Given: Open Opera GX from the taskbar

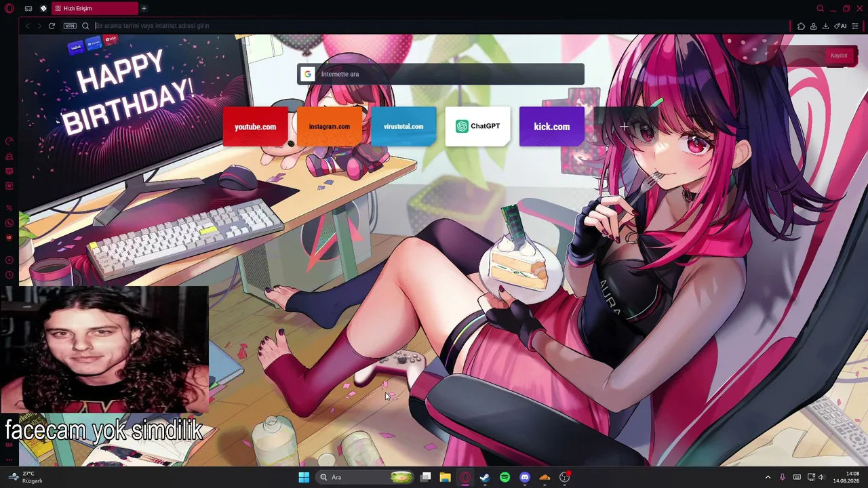Looking at the screenshot, I should coord(465,477).
